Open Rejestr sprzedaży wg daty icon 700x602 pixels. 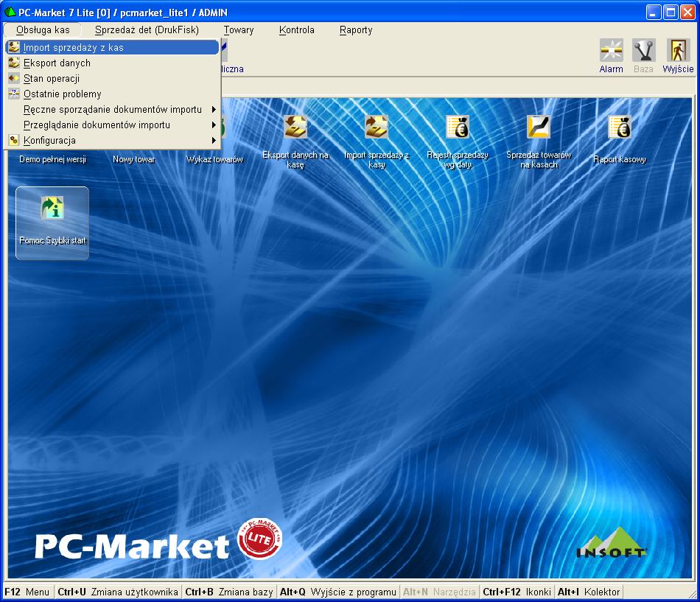point(458,127)
